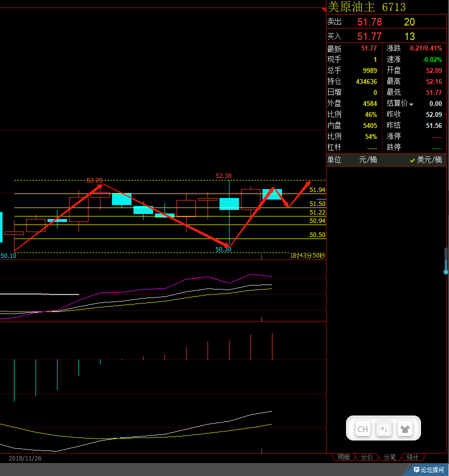The height and width of the screenshot is (476, 449).
Task: Click the 最高 value 52.16
Action: tap(434, 81)
